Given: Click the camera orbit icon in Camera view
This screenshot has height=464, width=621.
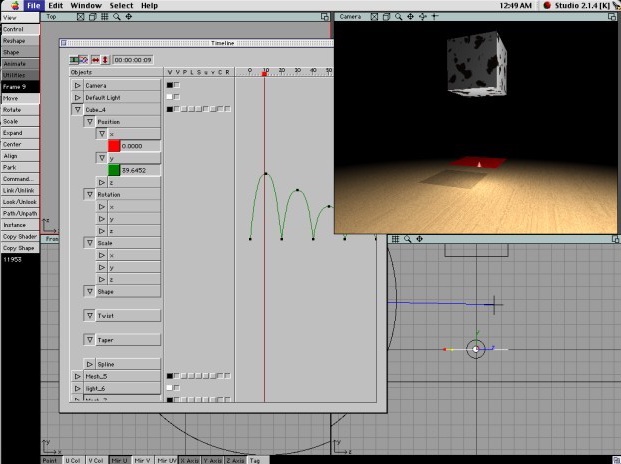Looking at the screenshot, I should click(423, 17).
